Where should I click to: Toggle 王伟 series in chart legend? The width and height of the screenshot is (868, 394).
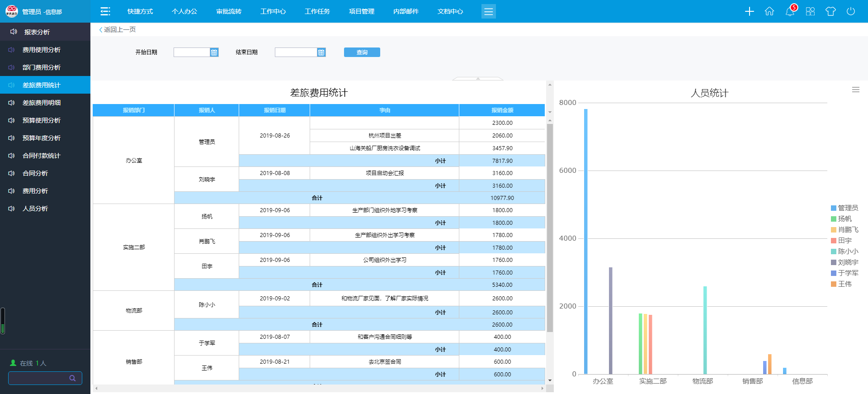pos(841,284)
